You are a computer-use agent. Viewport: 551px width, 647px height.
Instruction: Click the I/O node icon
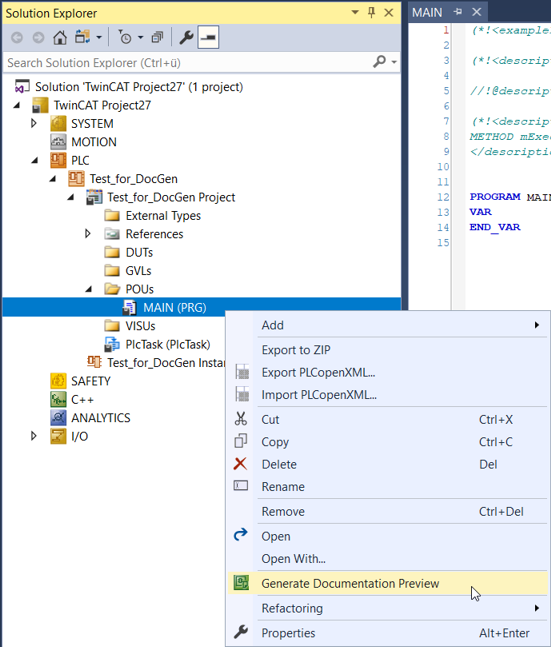(x=58, y=436)
